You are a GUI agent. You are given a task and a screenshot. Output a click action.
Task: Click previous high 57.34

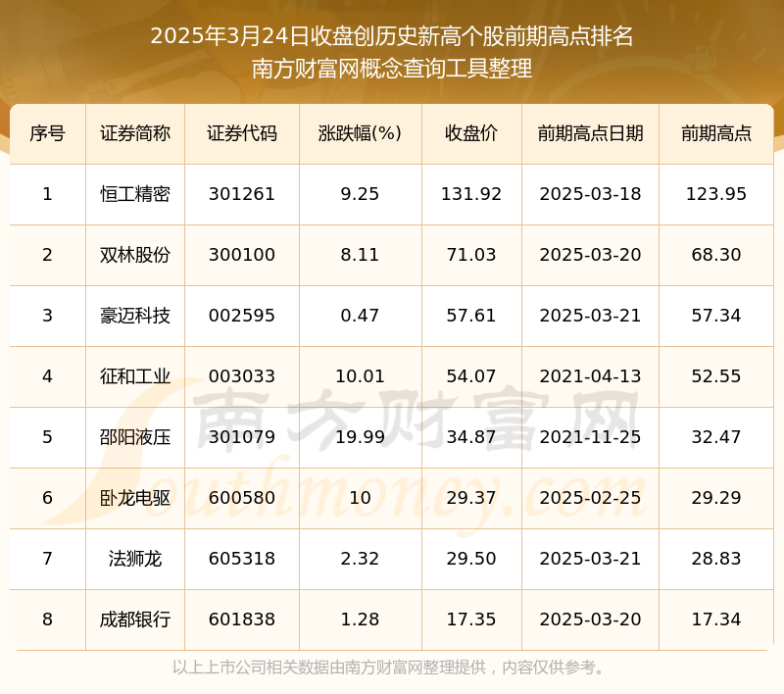point(716,316)
